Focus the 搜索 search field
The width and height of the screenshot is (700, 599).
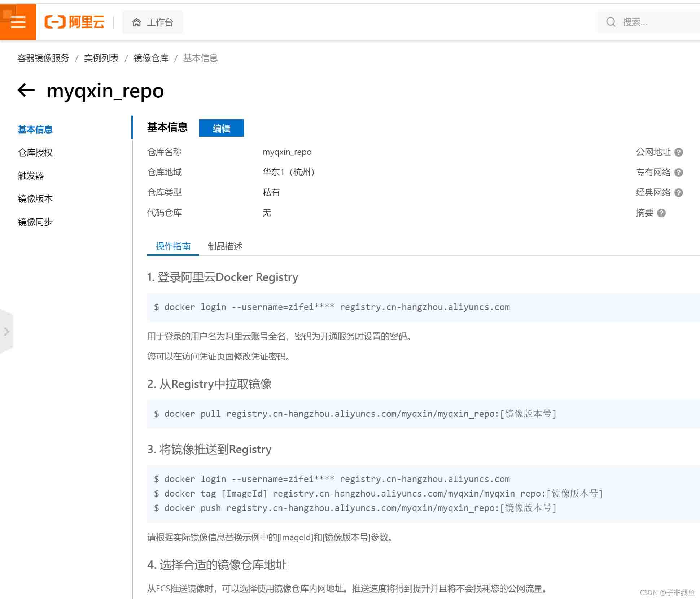648,22
